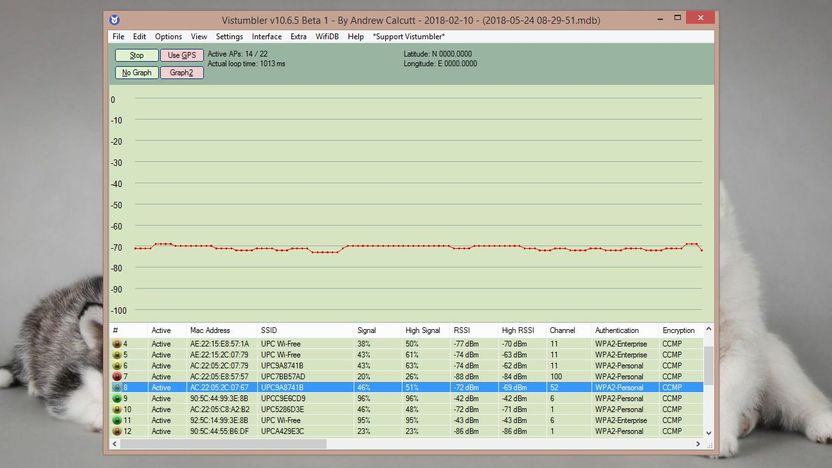Click the Graph2 button

(182, 73)
